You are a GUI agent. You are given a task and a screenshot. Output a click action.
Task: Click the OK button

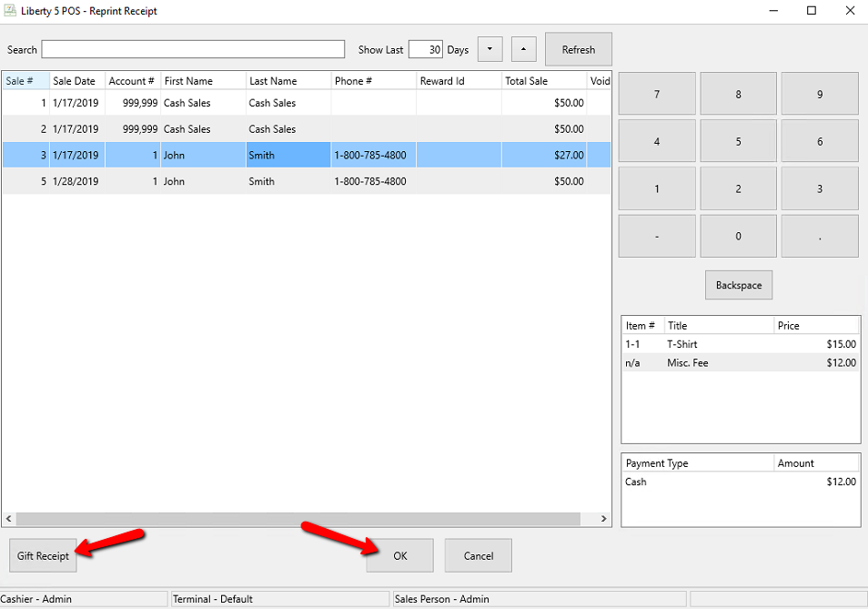[x=399, y=555]
